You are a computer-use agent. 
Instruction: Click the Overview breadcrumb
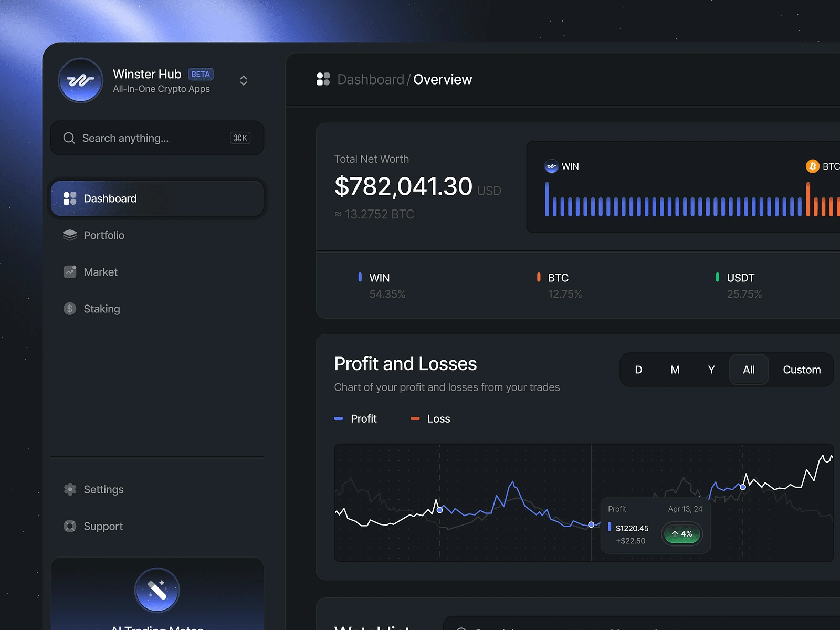(x=443, y=79)
